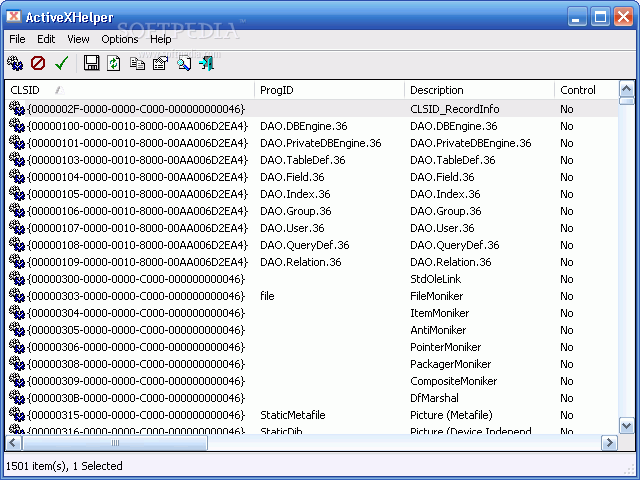The image size is (640, 480).
Task: Click the DAO.Index.36 ProgID cell
Action: (295, 194)
